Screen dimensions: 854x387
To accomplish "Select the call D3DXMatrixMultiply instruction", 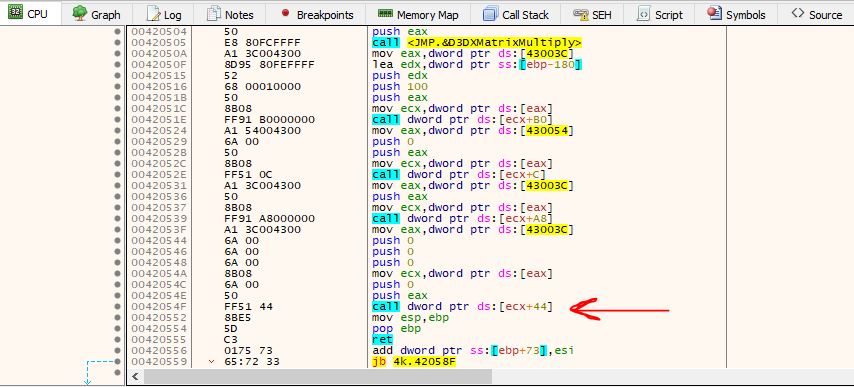I will click(477, 42).
